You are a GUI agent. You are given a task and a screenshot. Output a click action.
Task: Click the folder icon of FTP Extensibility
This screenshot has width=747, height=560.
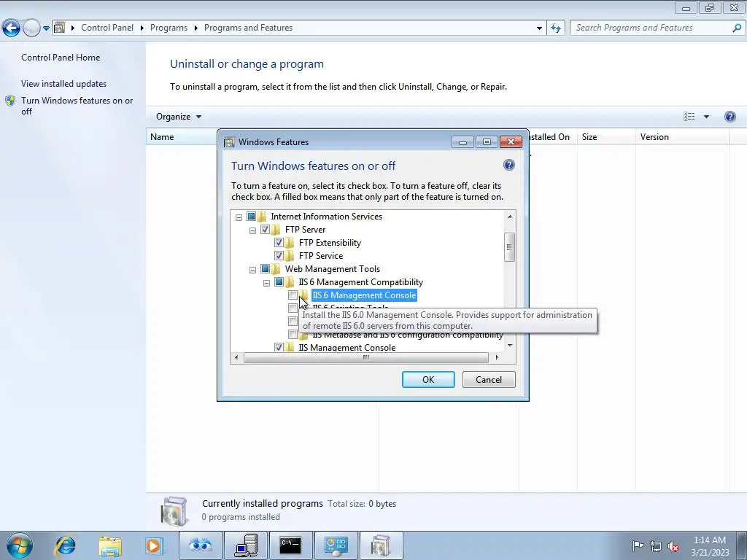click(x=290, y=243)
